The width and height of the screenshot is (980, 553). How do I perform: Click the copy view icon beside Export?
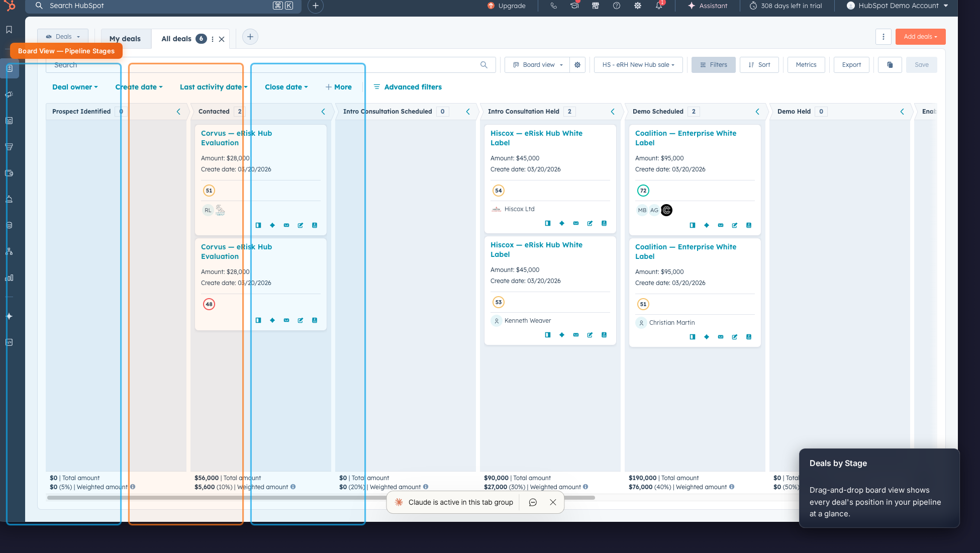890,65
